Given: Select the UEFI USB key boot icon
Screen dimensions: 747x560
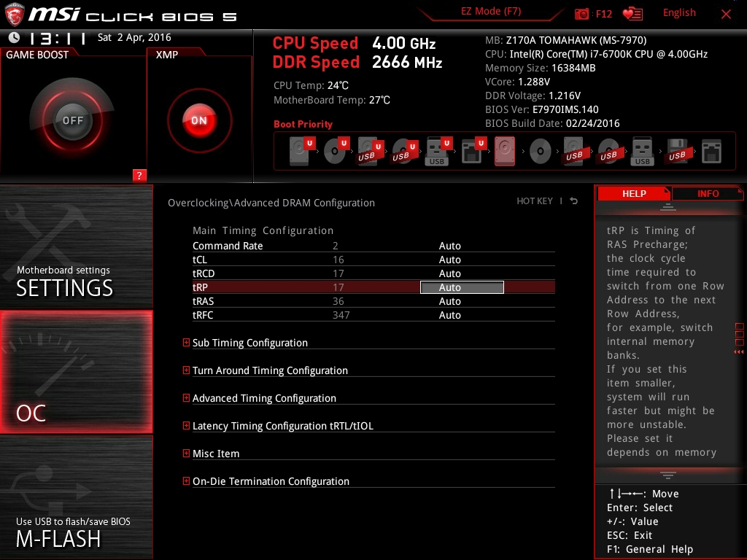Looking at the screenshot, I should 438,151.
